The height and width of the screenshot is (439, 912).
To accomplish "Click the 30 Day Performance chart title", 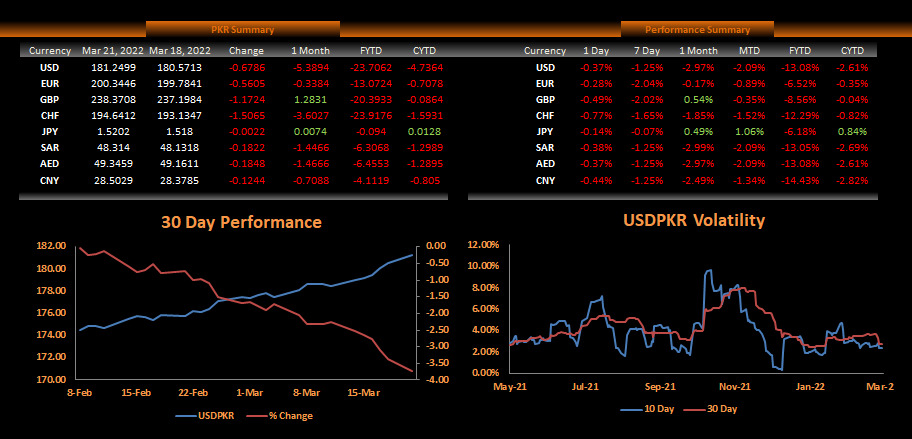I will (241, 222).
